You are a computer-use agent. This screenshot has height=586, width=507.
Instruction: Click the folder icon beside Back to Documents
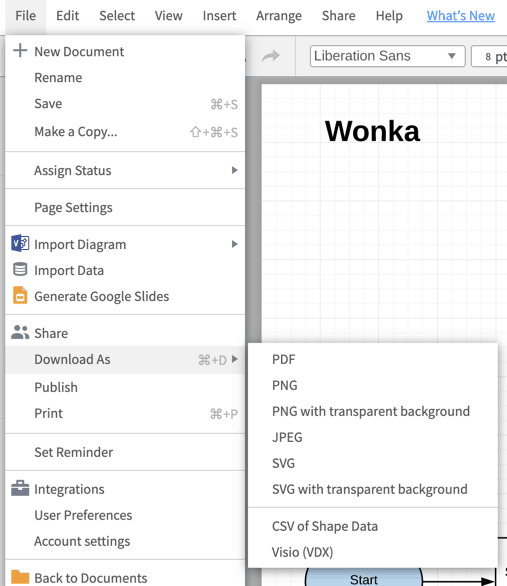pos(20,577)
